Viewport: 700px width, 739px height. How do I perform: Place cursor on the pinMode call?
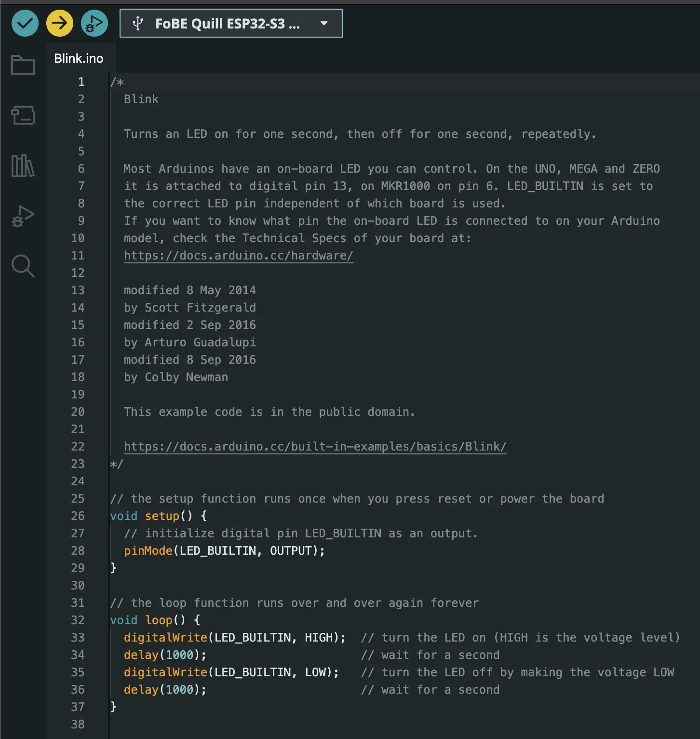148,550
